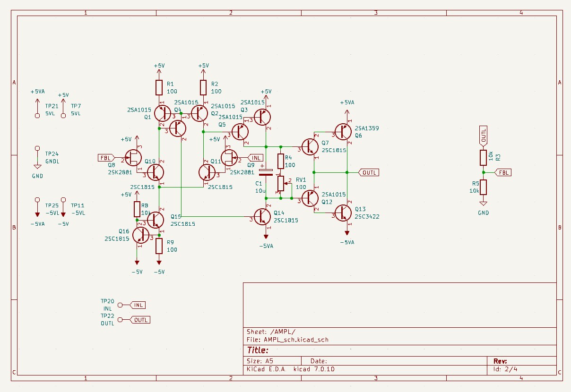Pick the Q16 transistor symbol
This screenshot has width=571, height=392.
(141, 235)
